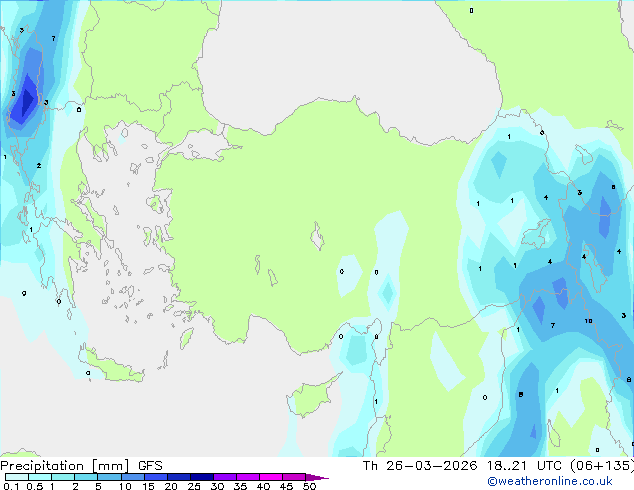
Task: Click the purple arrow tip above legend value 50
Action: tap(317, 477)
